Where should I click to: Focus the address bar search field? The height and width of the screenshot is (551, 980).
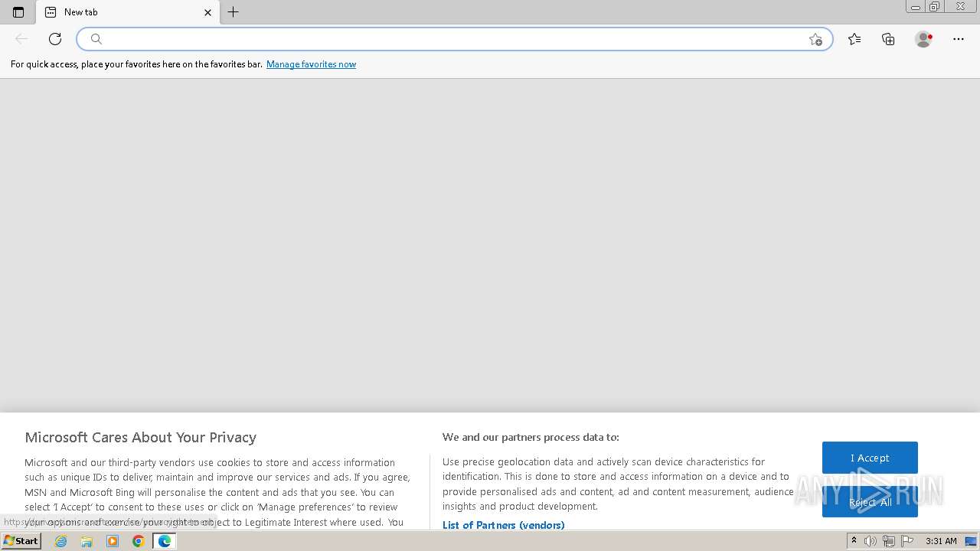point(455,39)
